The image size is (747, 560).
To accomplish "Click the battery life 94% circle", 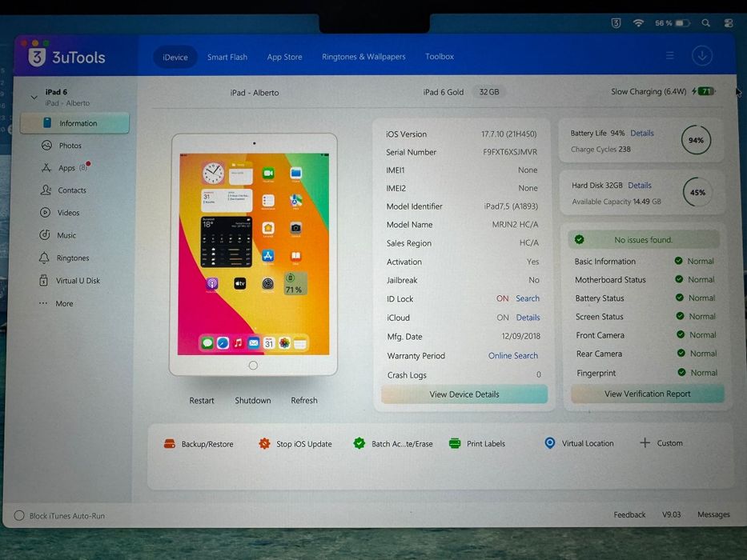I will (696, 140).
